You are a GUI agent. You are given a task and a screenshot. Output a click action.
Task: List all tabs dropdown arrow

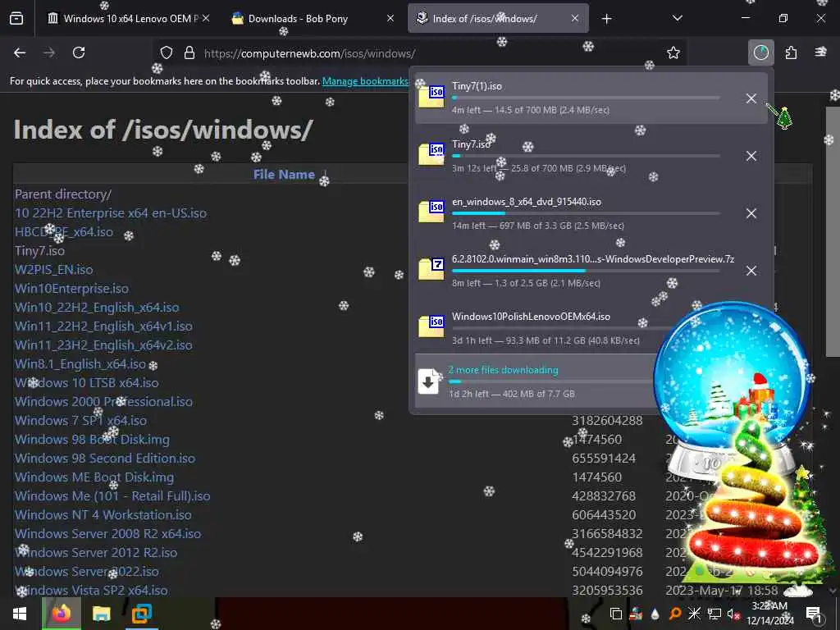[x=677, y=18]
